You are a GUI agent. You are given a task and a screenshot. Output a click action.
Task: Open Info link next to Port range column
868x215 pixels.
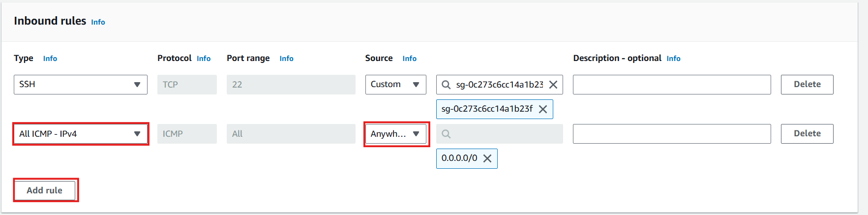click(x=286, y=59)
